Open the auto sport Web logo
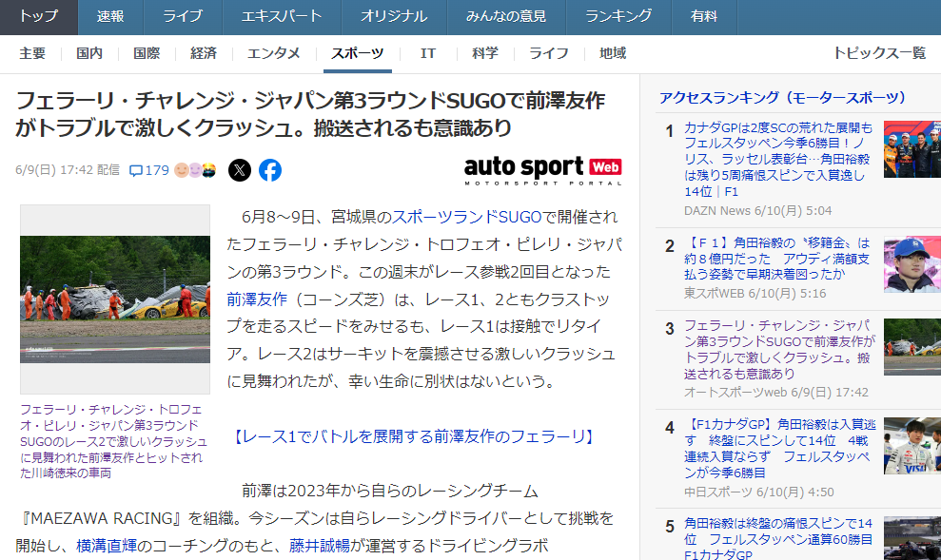The height and width of the screenshot is (560, 941). click(543, 170)
